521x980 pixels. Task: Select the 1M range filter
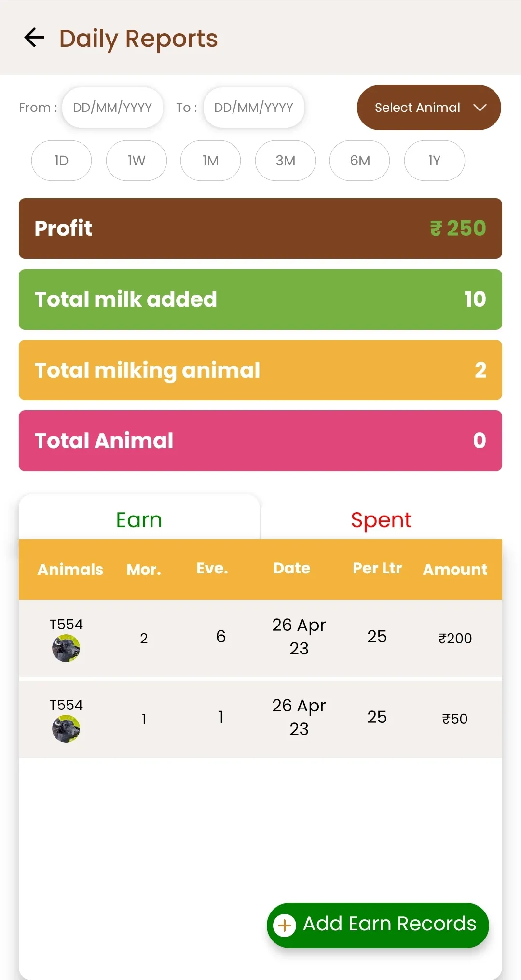tap(210, 161)
